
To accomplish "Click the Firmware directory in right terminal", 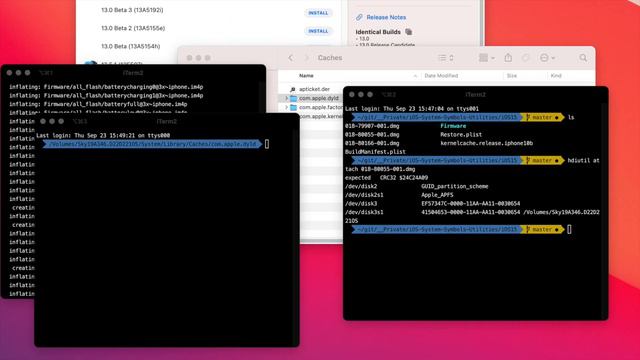I will (453, 126).
